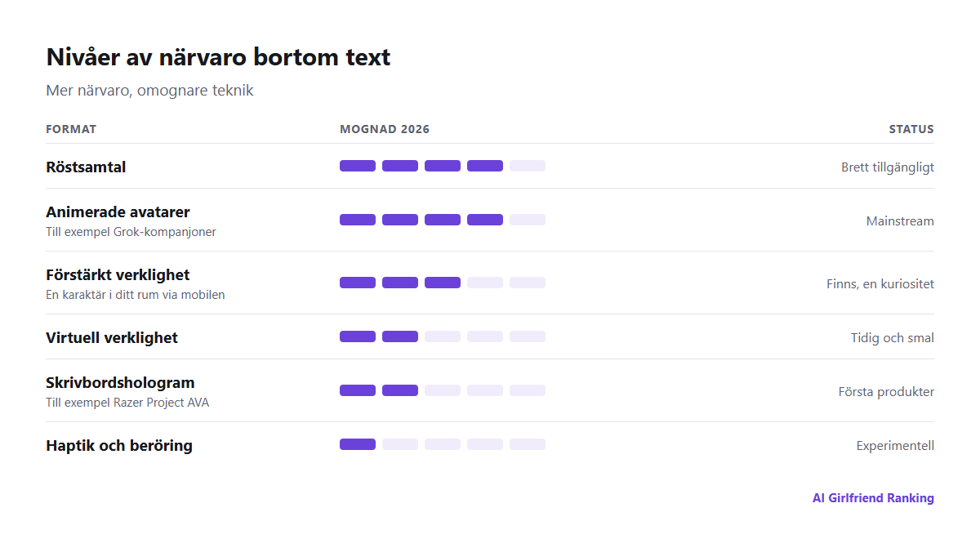Screen dimensions: 980x539
Task: Select the Röstsamtal row title
Action: click(x=86, y=167)
